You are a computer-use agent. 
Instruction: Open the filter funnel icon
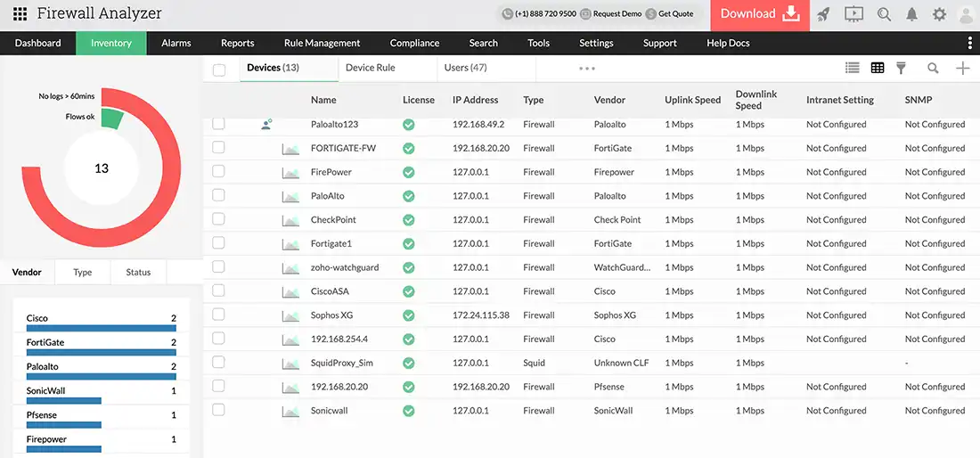[x=901, y=68]
